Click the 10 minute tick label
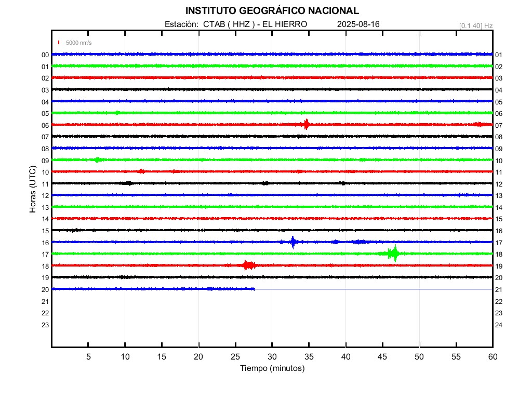The height and width of the screenshot is (399, 532). click(x=125, y=356)
